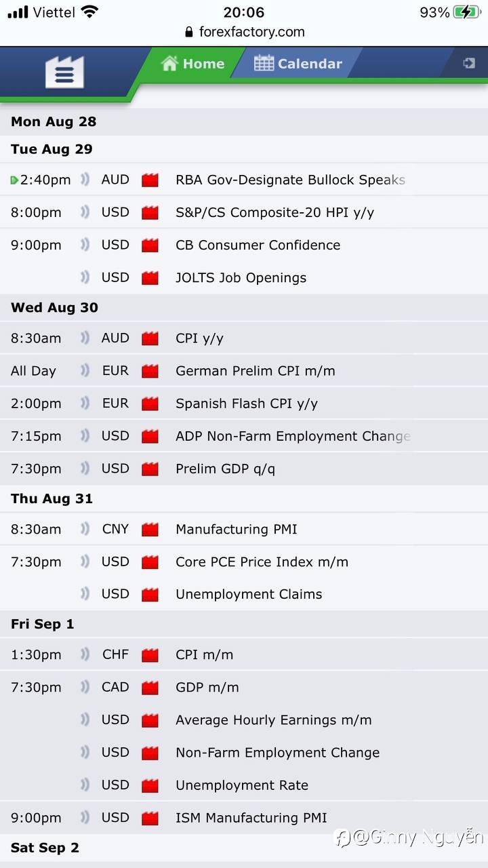Tap the red impact icon beside Prelim GDP q/q
Image resolution: width=488 pixels, height=868 pixels.
(150, 469)
